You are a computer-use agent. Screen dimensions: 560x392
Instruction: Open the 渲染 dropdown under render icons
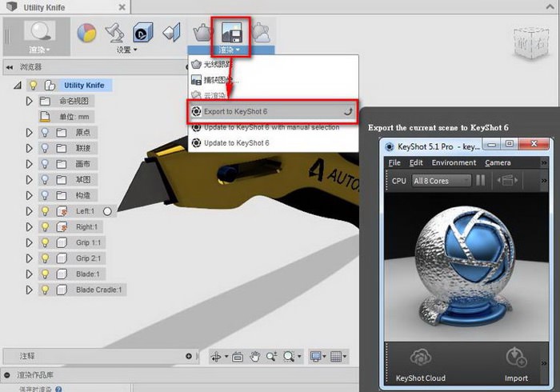click(230, 50)
